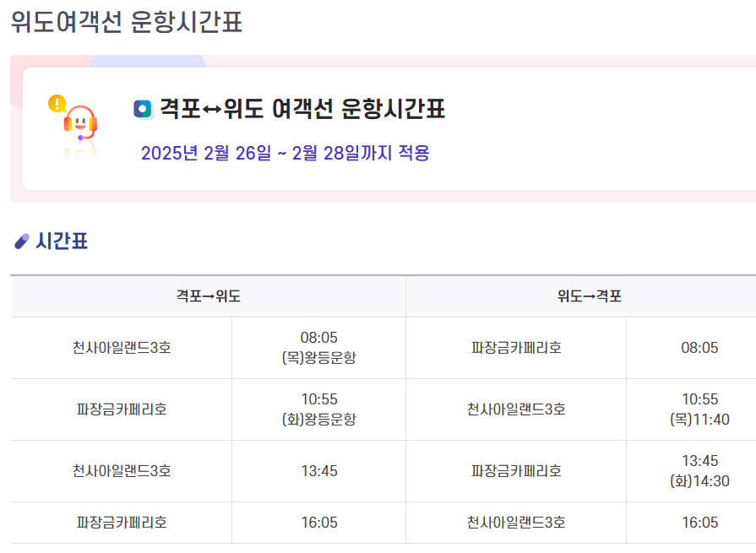756x553 pixels.
Task: Click the yellow exclamation alert badge
Action: click(x=57, y=103)
